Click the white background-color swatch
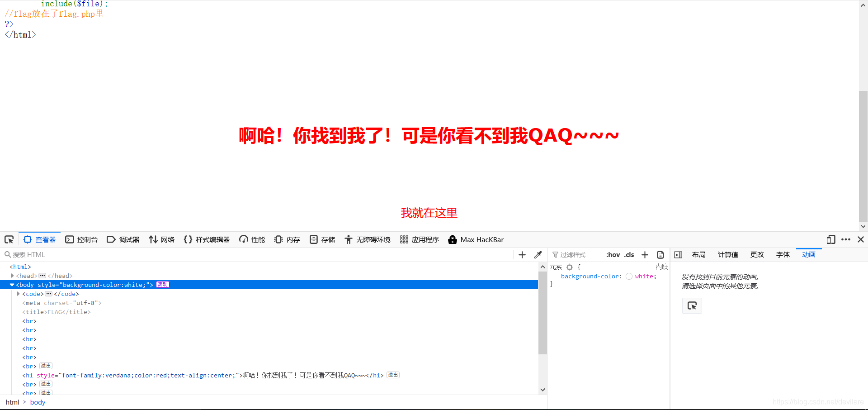Image resolution: width=868 pixels, height=410 pixels. [x=629, y=276]
